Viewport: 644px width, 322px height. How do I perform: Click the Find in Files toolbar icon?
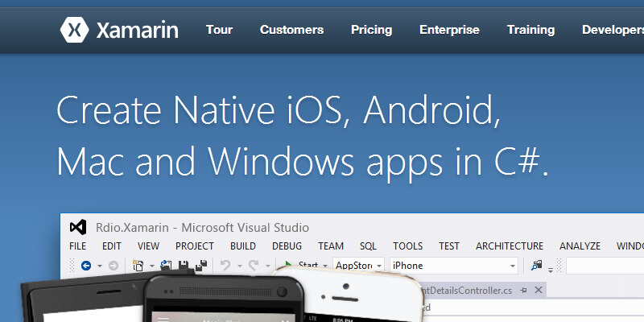click(536, 266)
